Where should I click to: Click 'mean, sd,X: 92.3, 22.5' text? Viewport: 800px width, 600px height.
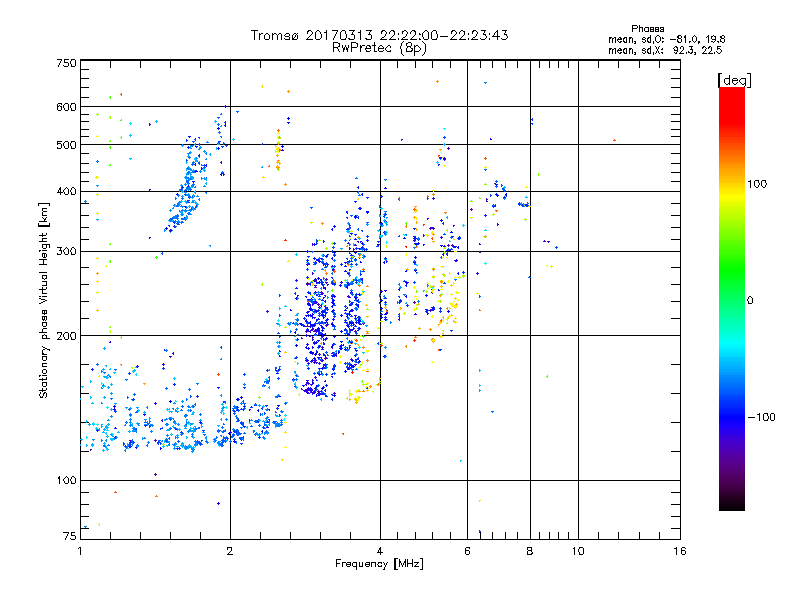click(665, 51)
